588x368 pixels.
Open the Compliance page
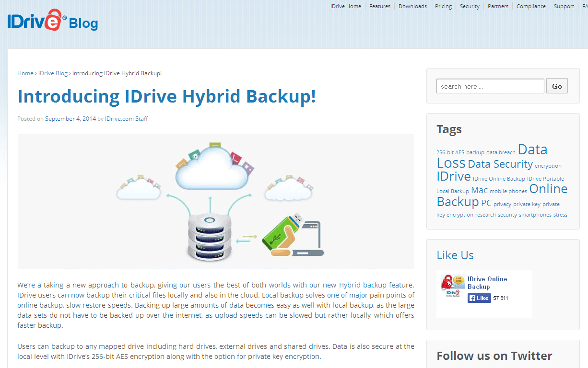point(531,6)
